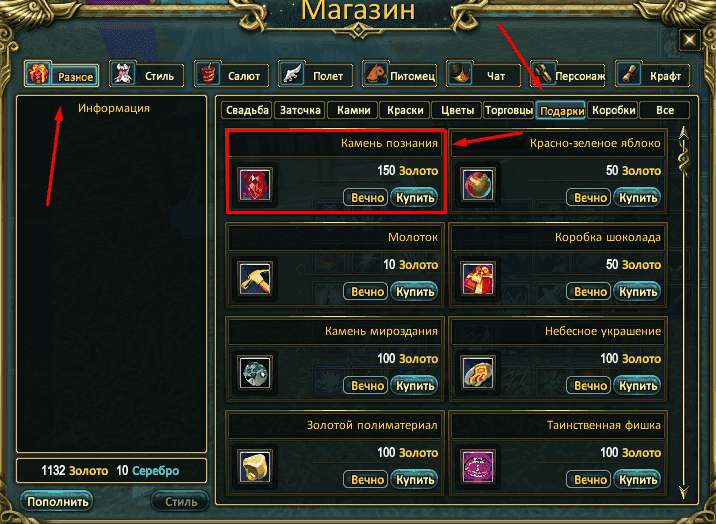Click the Пополнить balance button
Image resolution: width=716 pixels, height=524 pixels.
57,502
